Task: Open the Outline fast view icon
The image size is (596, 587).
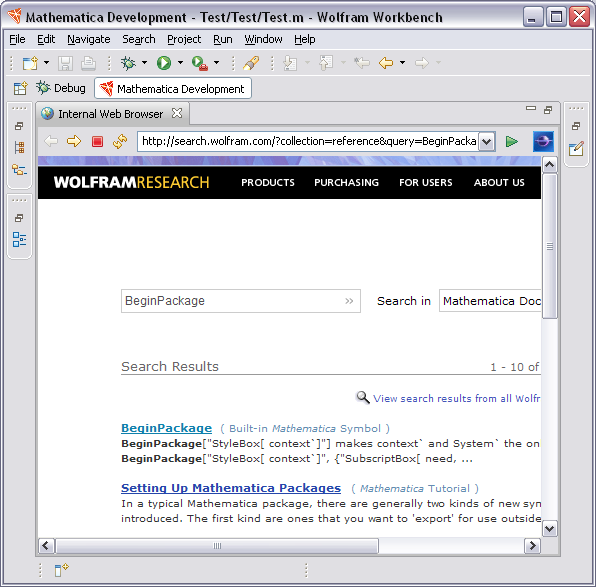Action: pos(19,240)
